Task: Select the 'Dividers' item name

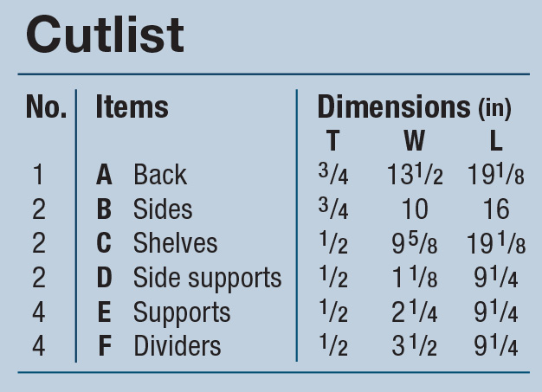Action: point(177,346)
